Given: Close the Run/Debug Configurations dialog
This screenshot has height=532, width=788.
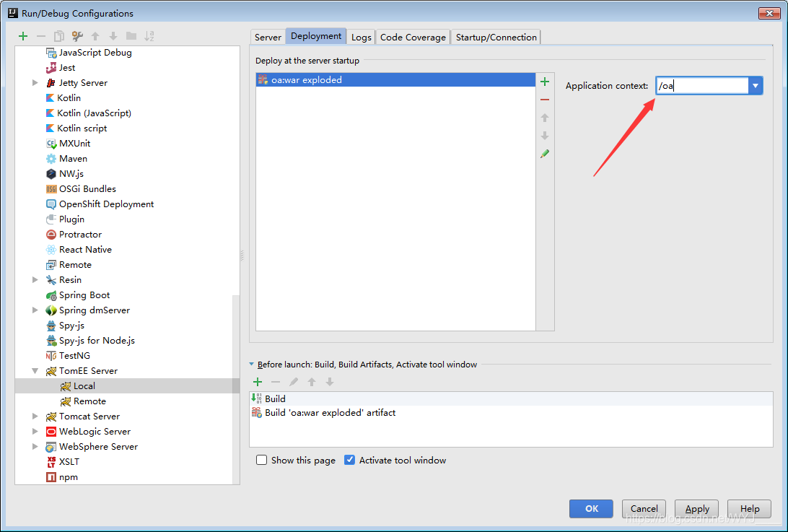Looking at the screenshot, I should click(x=769, y=14).
